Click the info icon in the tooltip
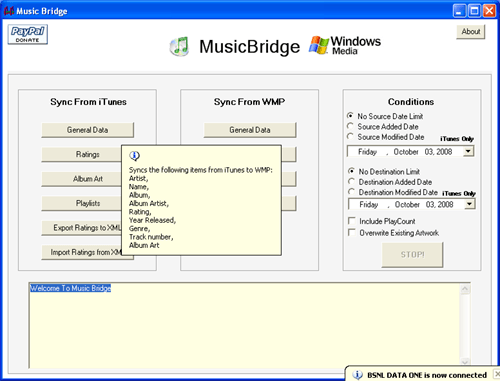The height and width of the screenshot is (381, 500). (134, 156)
